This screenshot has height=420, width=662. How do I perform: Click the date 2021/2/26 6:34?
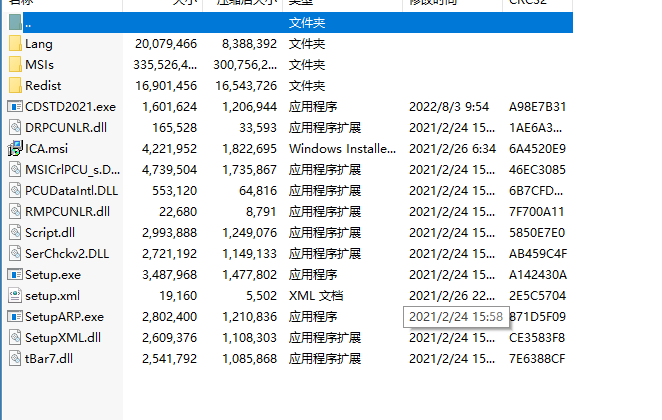click(x=452, y=149)
